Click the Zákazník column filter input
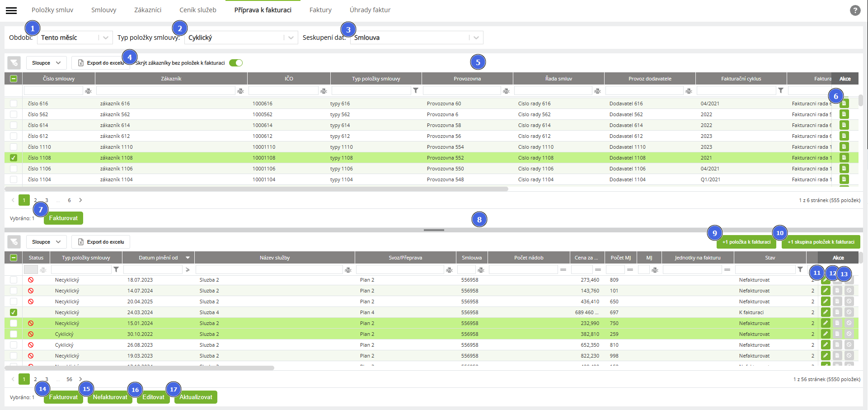Image resolution: width=868 pixels, height=410 pixels. [166, 91]
